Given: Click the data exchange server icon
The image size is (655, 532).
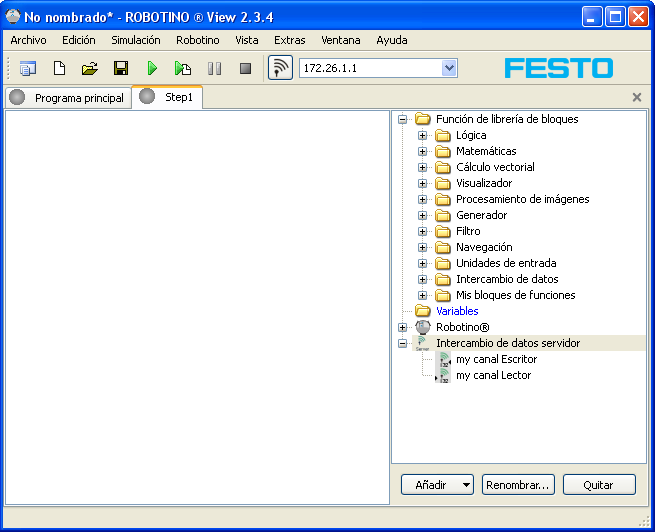Looking at the screenshot, I should click(x=422, y=343).
